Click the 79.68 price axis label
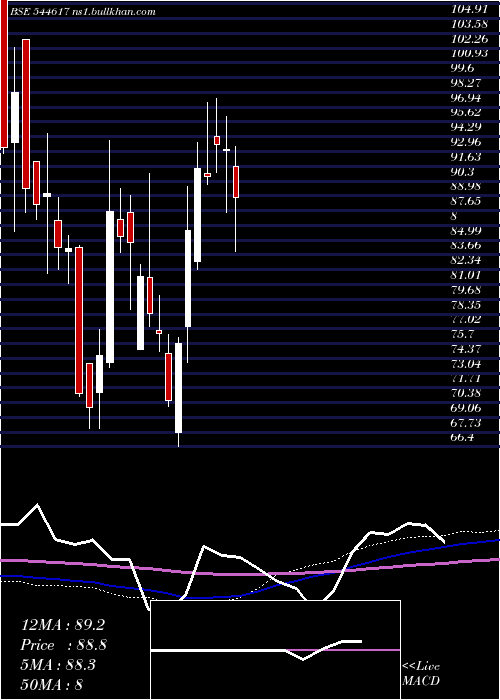The width and height of the screenshot is (500, 700). tap(466, 289)
